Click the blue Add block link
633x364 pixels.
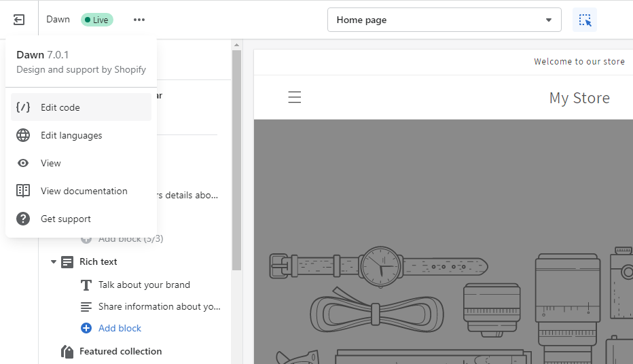(120, 328)
